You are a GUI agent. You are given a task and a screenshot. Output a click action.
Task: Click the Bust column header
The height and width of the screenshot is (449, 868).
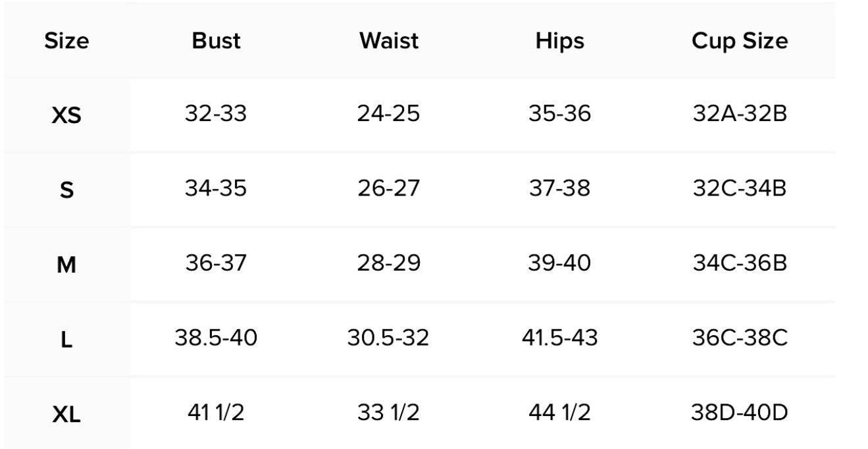(216, 41)
